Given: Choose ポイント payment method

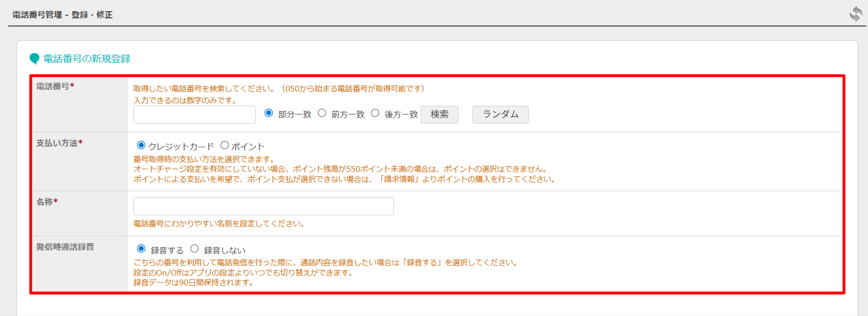Looking at the screenshot, I should click(225, 145).
